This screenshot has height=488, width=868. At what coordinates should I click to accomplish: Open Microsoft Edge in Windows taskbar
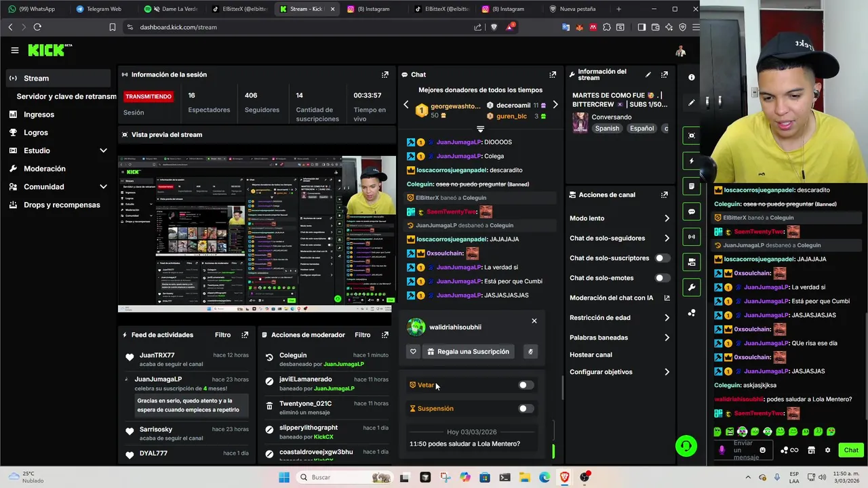click(x=545, y=477)
